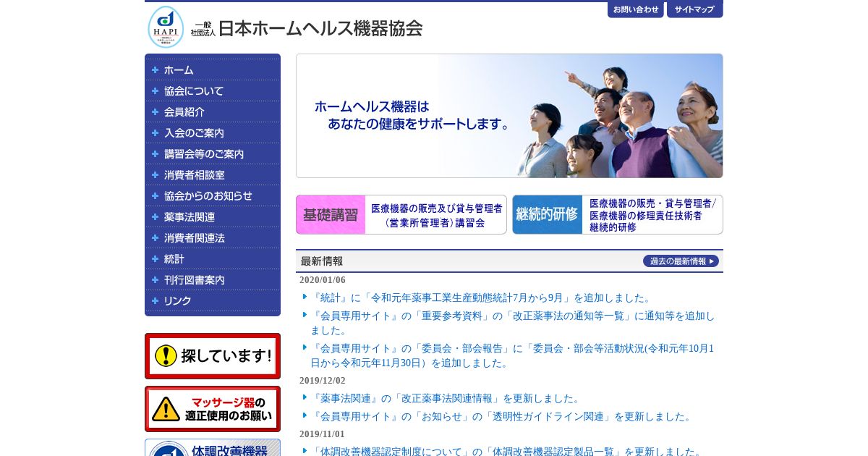Viewport: 868px width, 456px height.
Task: Click plus icon beside 薬事法関連
Action: (x=155, y=217)
